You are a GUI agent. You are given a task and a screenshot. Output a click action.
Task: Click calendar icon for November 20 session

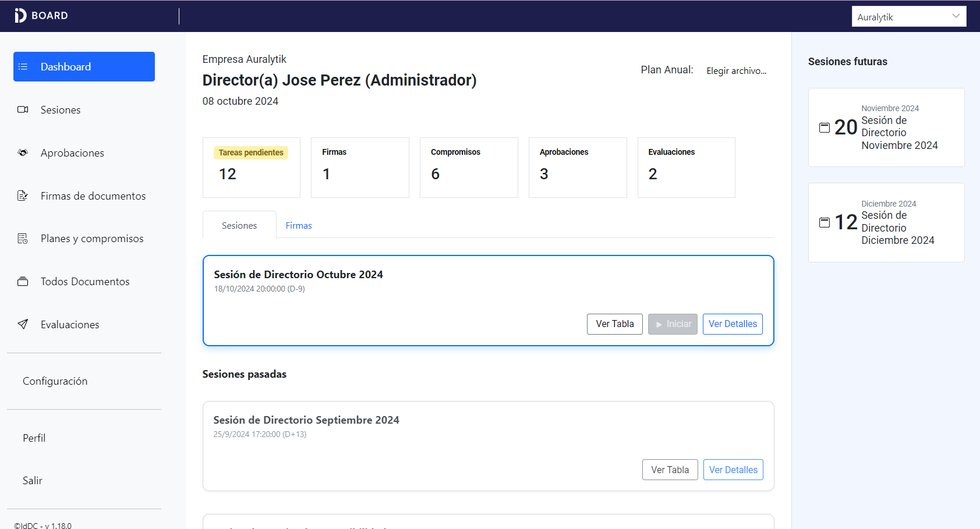coord(825,127)
